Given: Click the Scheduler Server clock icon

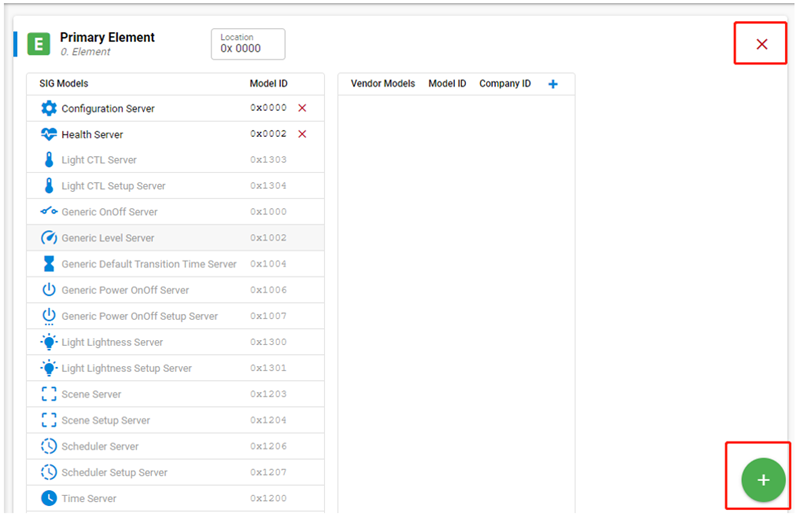Looking at the screenshot, I should tap(49, 446).
